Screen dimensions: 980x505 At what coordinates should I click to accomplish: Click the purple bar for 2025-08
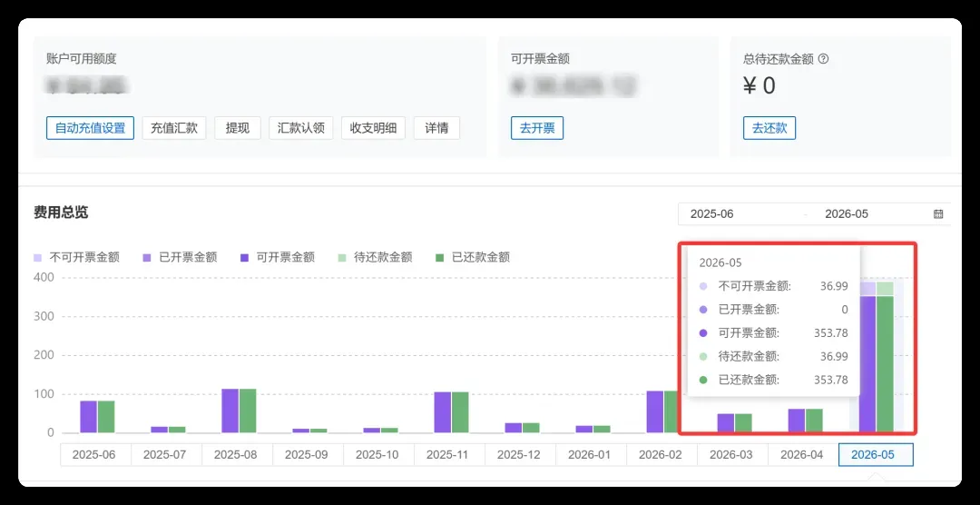[x=230, y=411]
